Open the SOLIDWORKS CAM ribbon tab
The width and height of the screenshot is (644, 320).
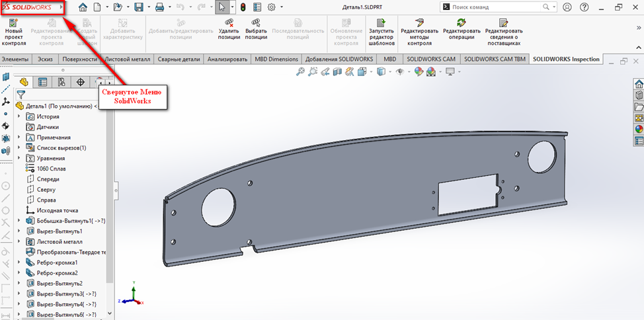point(431,59)
